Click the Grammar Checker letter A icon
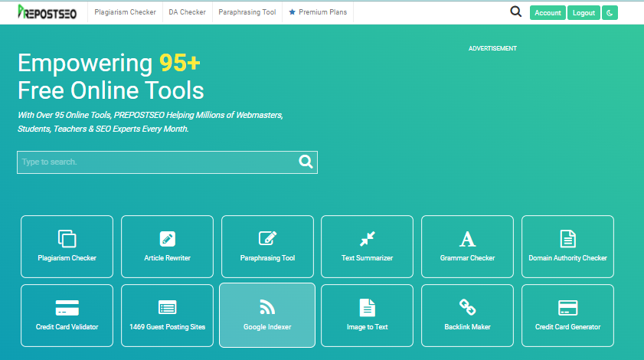644x360 pixels. 467,239
